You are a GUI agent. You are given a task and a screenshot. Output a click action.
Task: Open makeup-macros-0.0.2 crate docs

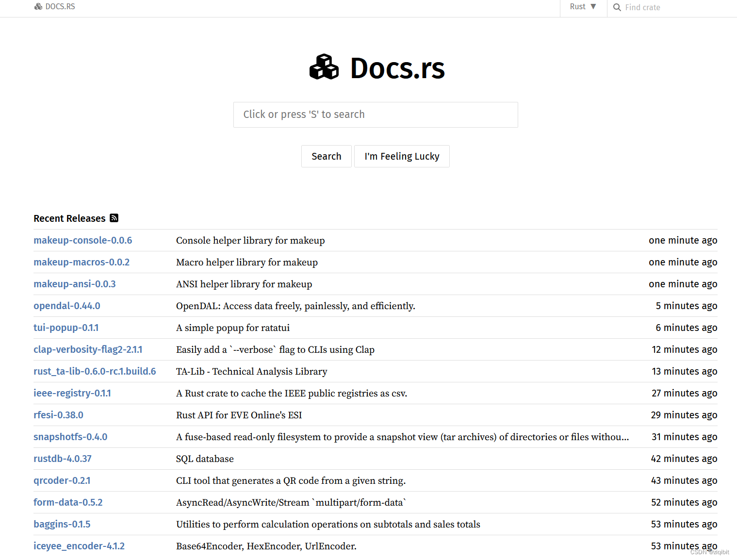click(x=82, y=262)
